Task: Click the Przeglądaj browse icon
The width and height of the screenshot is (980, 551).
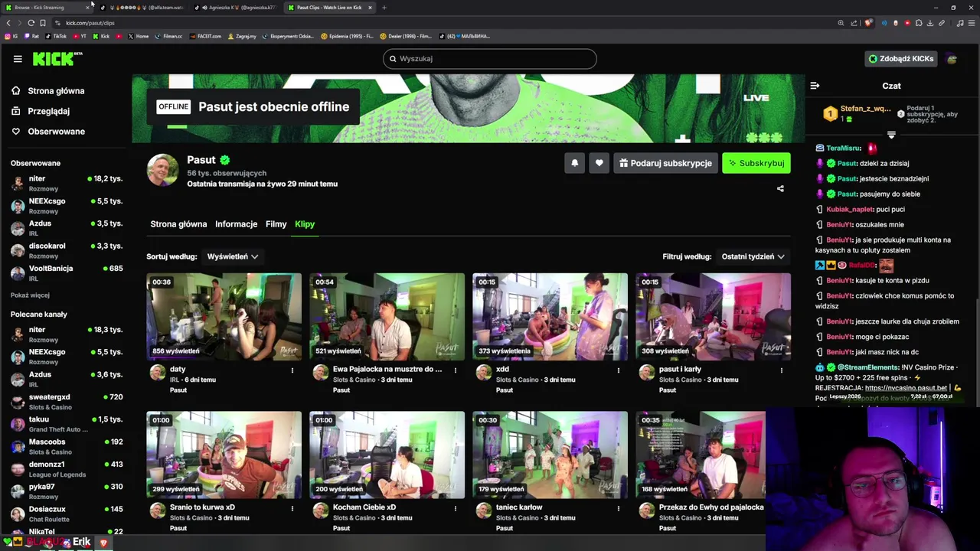Action: tap(15, 111)
